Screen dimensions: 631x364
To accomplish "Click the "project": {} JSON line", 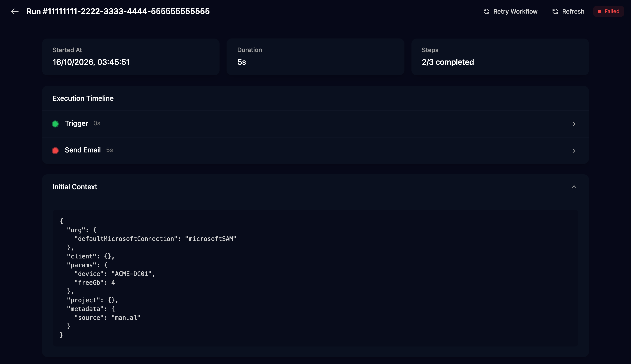I will pyautogui.click(x=92, y=300).
